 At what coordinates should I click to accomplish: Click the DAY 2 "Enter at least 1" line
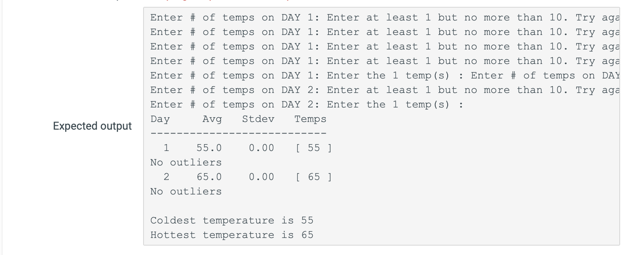click(383, 90)
